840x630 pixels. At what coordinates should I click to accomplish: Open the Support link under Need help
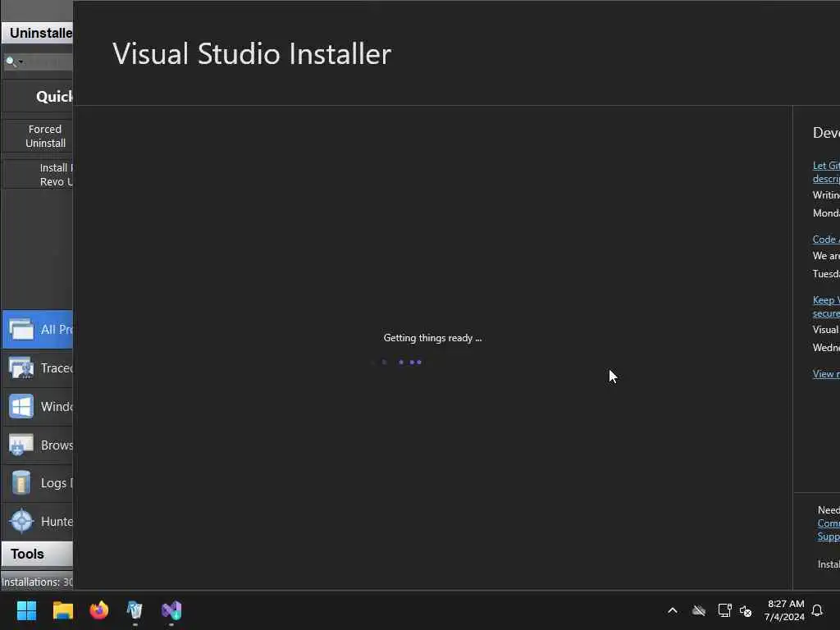(x=829, y=536)
